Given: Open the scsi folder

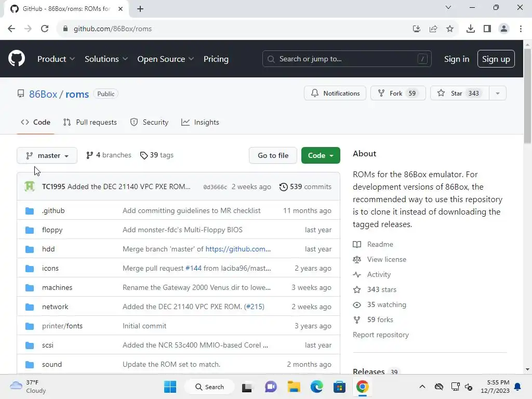Looking at the screenshot, I should [x=47, y=345].
